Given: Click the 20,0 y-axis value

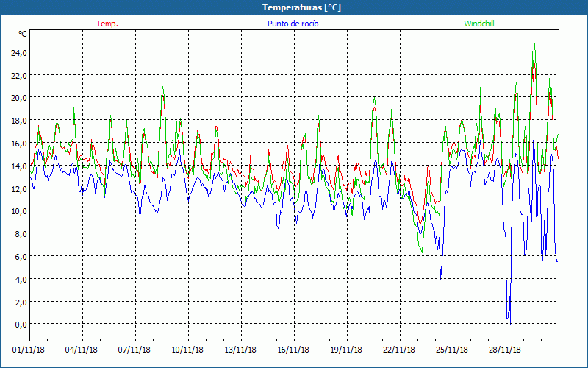Looking at the screenshot, I should click(x=19, y=98).
